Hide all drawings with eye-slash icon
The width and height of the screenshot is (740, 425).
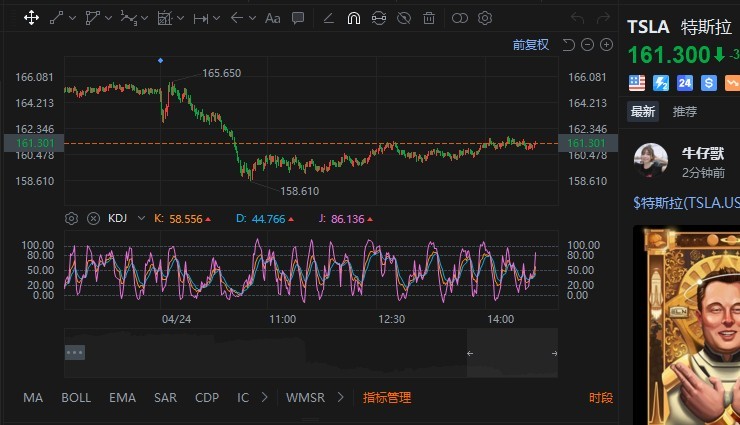tap(404, 18)
